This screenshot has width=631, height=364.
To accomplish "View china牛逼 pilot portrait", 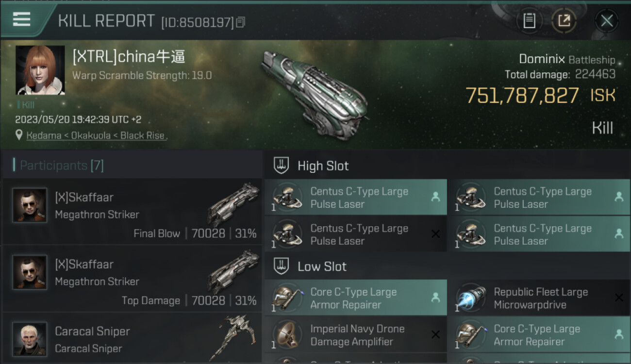I will (x=40, y=70).
